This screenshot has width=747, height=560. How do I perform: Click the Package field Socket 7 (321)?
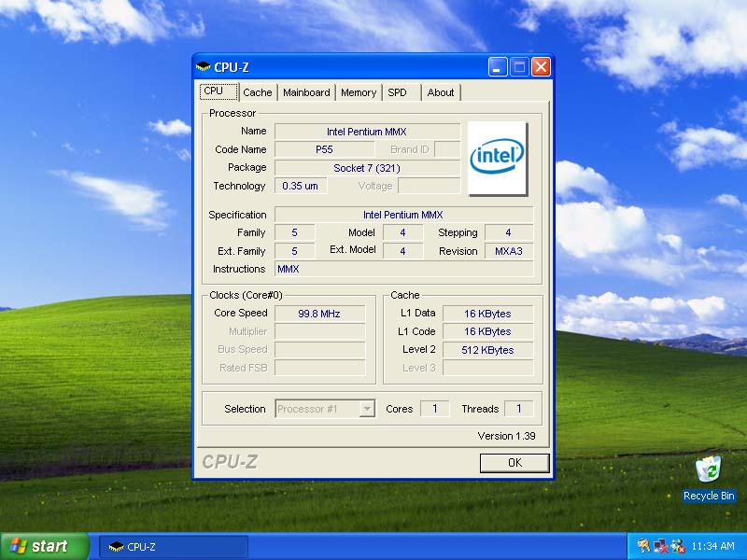(x=367, y=168)
